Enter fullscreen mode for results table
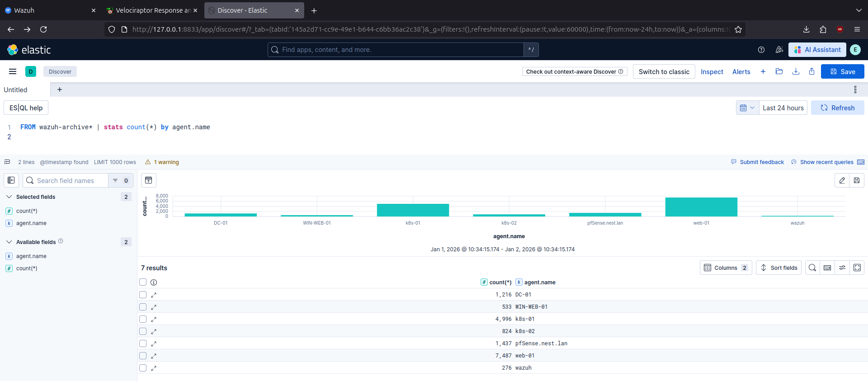Viewport: 868px width, 381px height. [x=857, y=268]
